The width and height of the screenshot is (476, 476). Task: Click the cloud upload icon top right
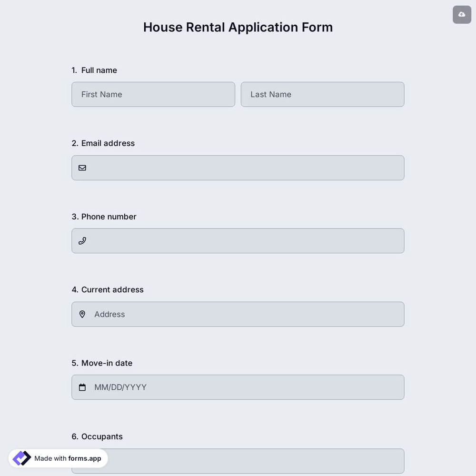coord(461,14)
